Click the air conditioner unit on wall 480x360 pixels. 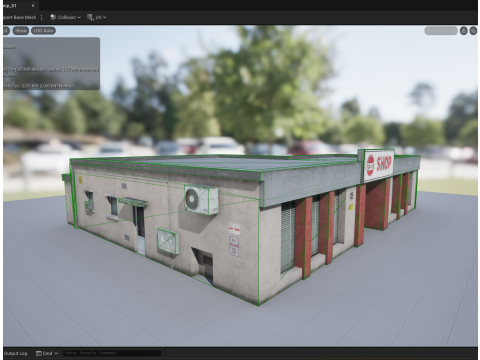pos(201,200)
